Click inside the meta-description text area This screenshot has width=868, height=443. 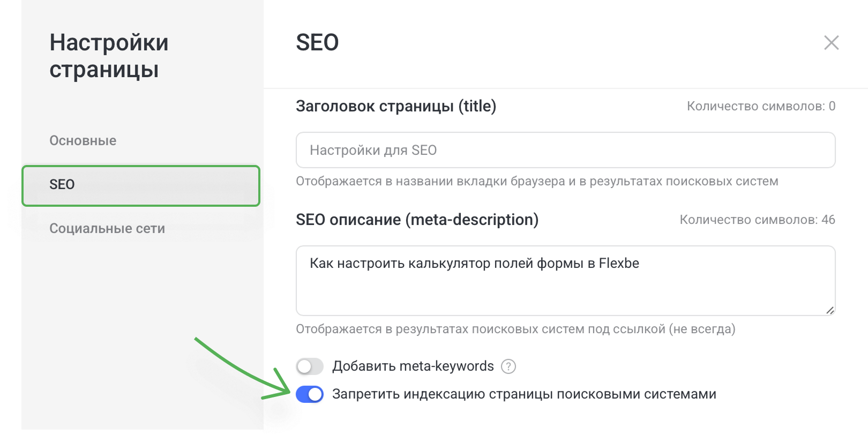[565, 280]
